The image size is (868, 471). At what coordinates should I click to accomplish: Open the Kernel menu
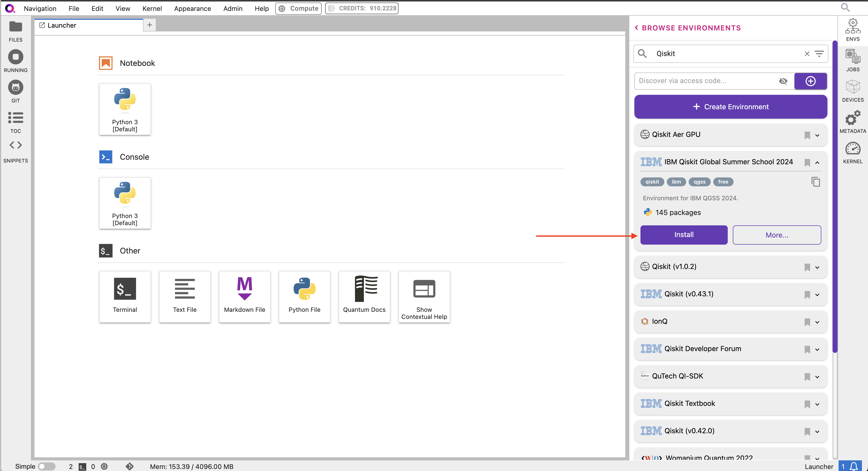(152, 8)
